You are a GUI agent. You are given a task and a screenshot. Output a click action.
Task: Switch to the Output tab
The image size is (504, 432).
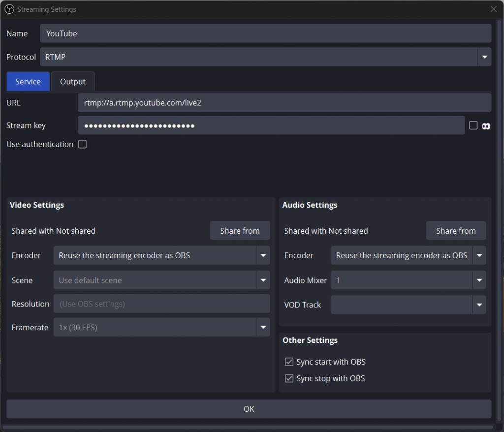click(73, 82)
